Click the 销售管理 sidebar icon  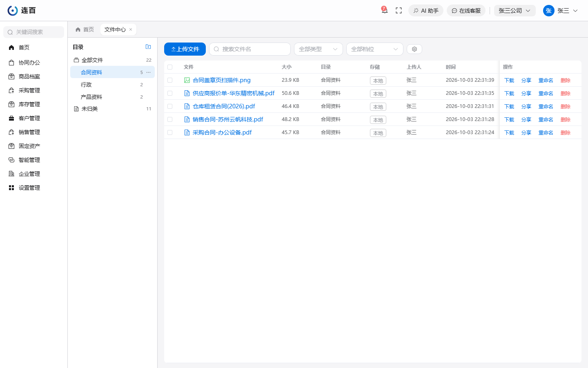click(x=11, y=132)
